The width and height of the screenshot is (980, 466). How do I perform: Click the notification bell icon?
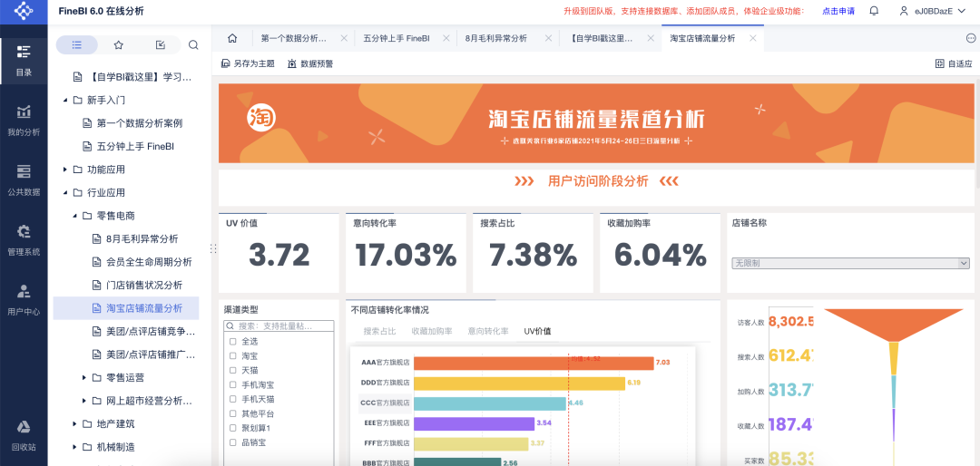tap(874, 11)
